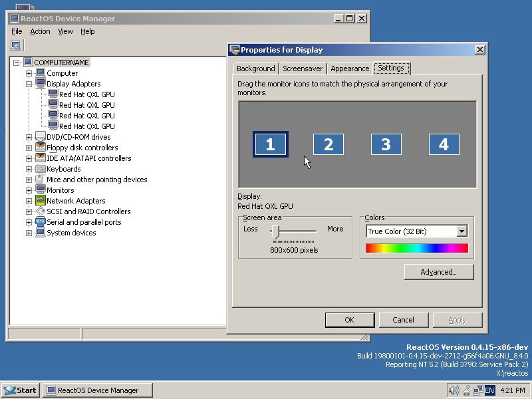Click the color spectrum preview bar

click(417, 248)
